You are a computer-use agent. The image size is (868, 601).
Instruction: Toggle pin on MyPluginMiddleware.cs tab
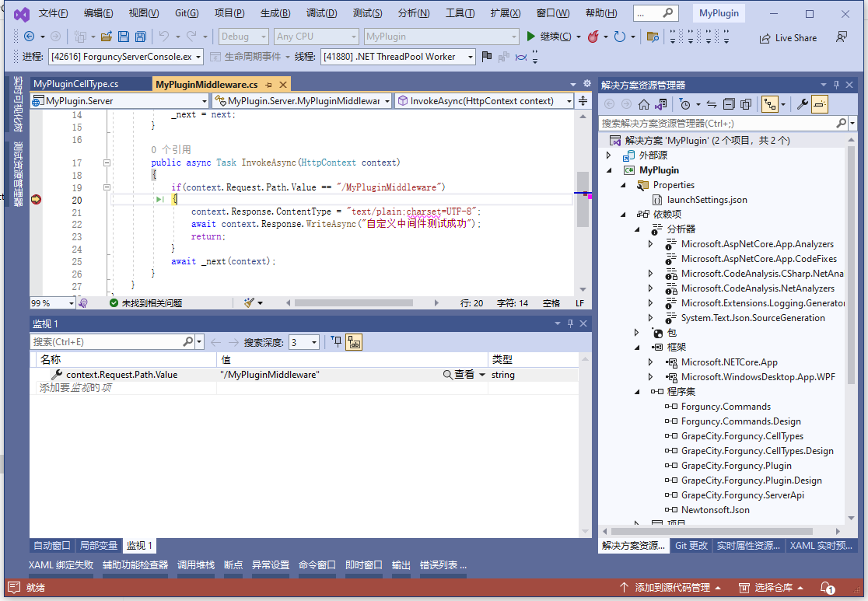tap(268, 85)
